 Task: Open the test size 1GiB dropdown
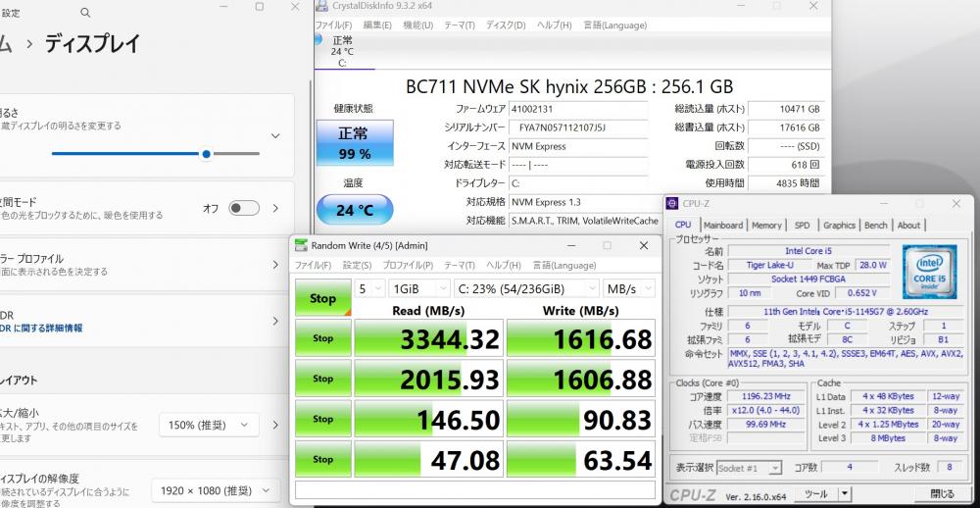tap(418, 289)
